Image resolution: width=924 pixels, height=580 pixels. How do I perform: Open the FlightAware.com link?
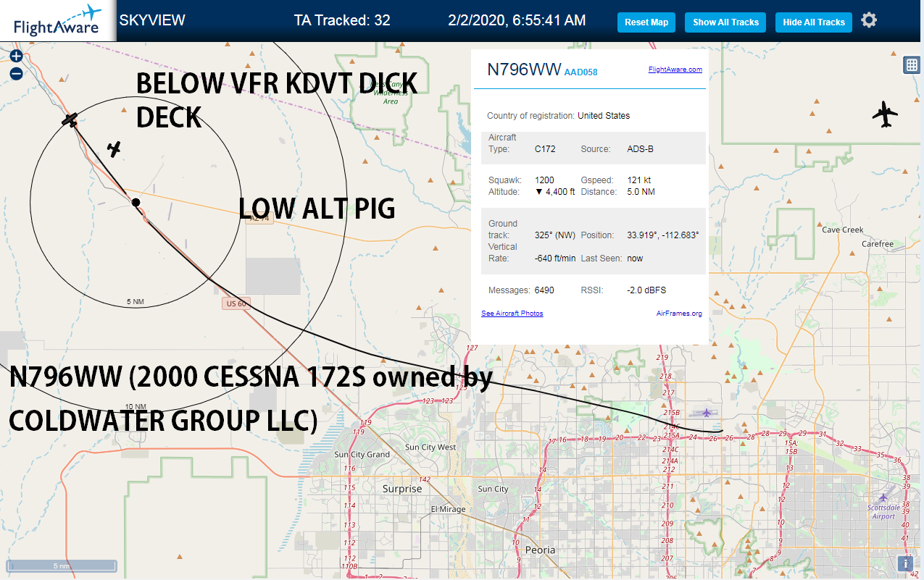[675, 70]
